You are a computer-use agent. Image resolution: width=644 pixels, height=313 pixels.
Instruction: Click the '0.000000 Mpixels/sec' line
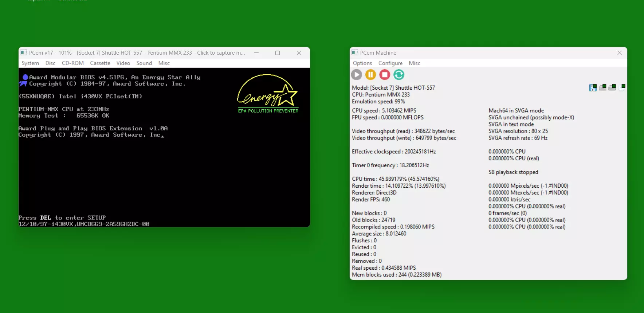point(528,186)
